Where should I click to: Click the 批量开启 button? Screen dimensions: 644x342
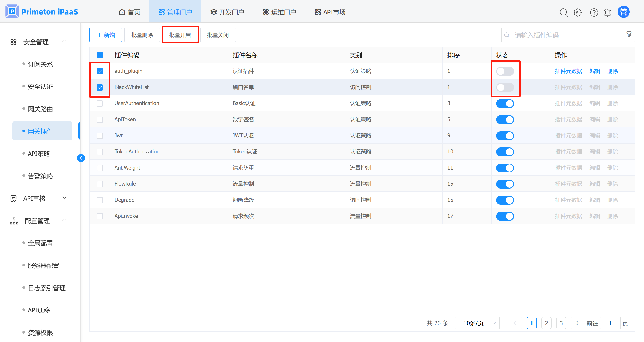coord(180,35)
